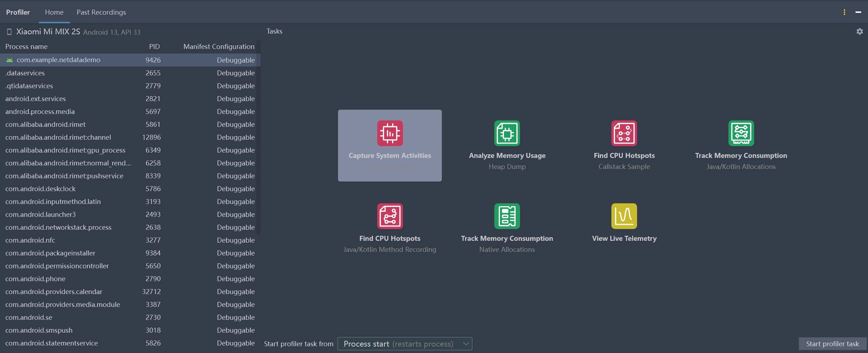
Task: Switch to the Home tab
Action: point(54,12)
